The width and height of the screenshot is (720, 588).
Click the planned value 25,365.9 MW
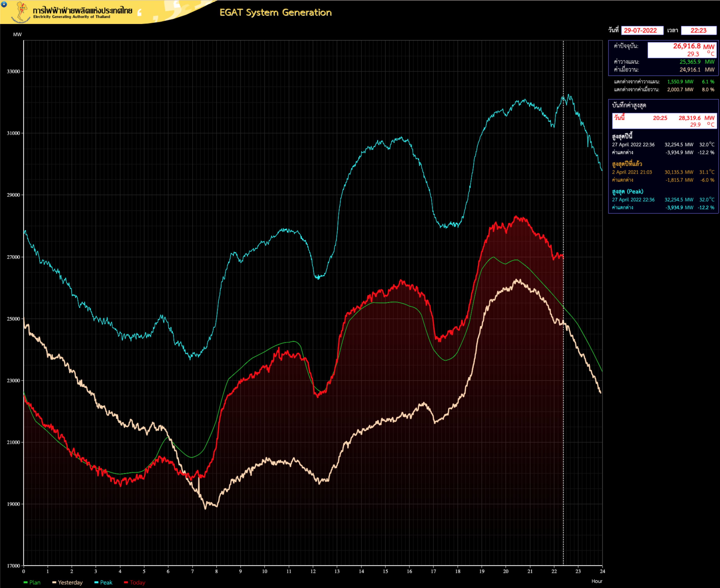pyautogui.click(x=697, y=62)
